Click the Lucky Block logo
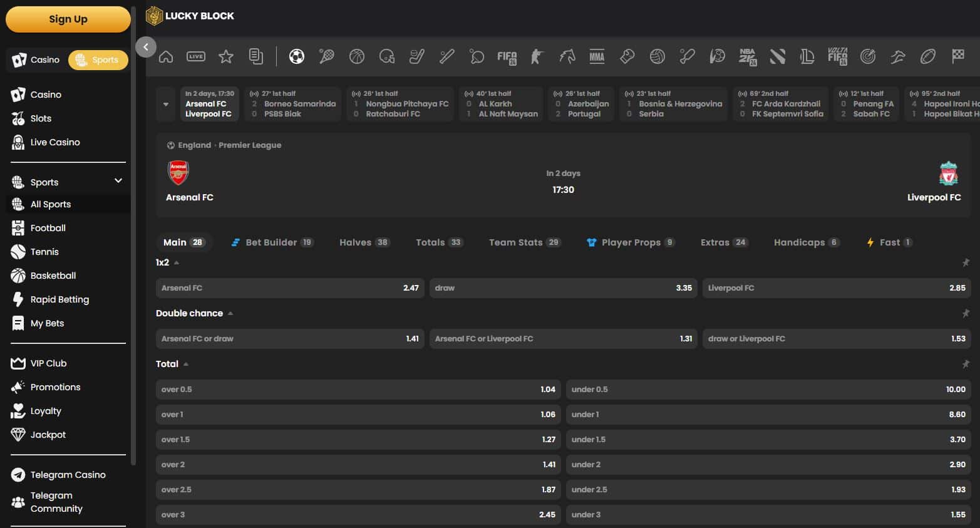This screenshot has width=980, height=528. [x=190, y=16]
